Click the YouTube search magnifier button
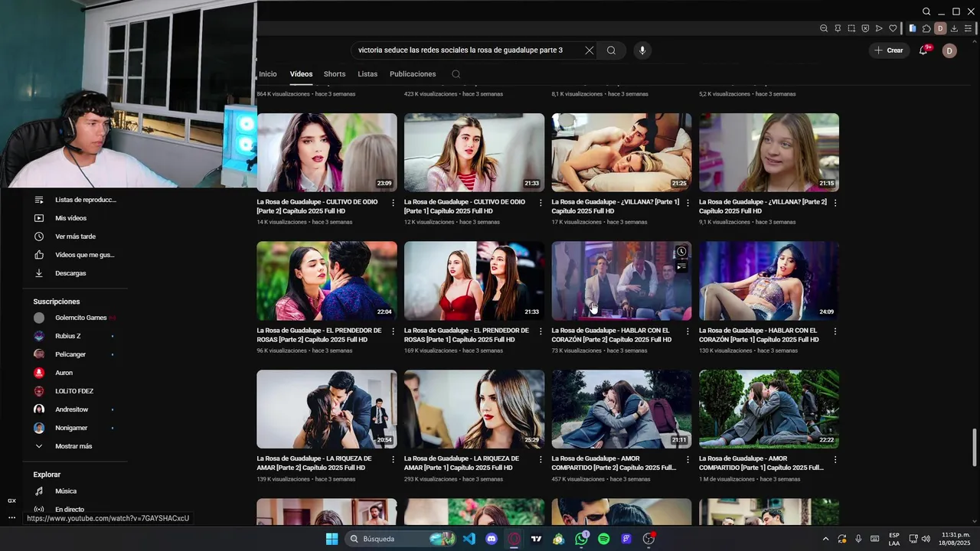 611,51
